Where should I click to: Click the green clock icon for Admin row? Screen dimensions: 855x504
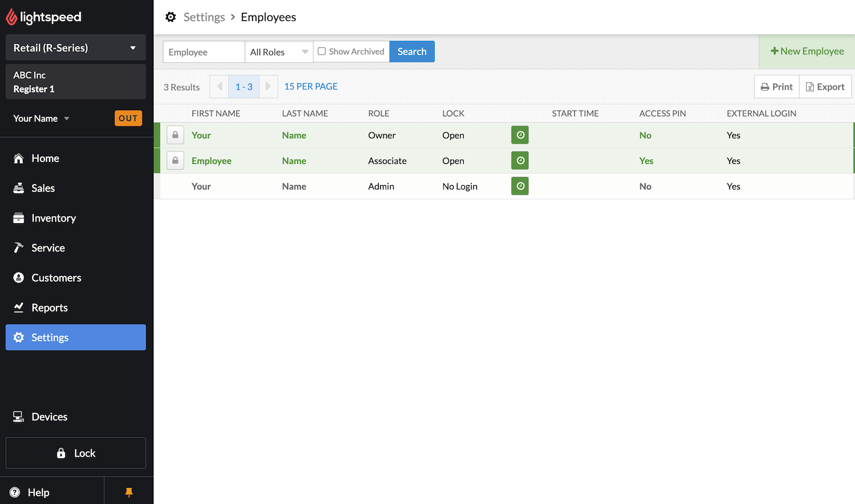520,186
